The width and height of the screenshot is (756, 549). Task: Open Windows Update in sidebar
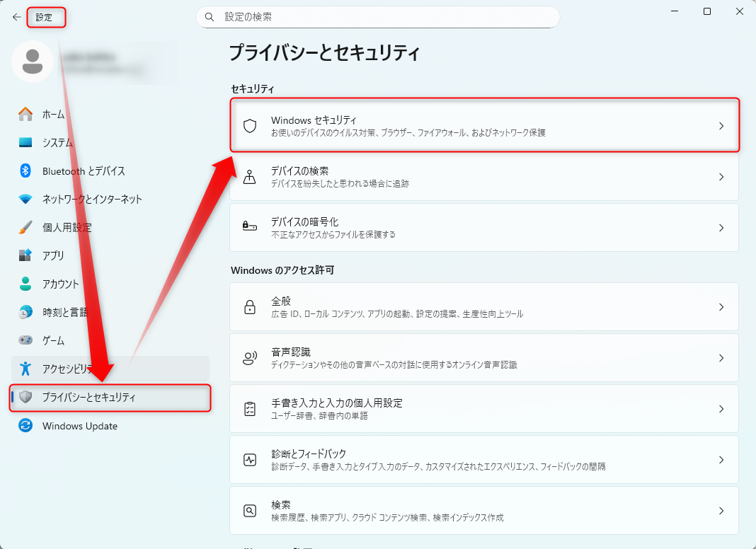coord(110,426)
